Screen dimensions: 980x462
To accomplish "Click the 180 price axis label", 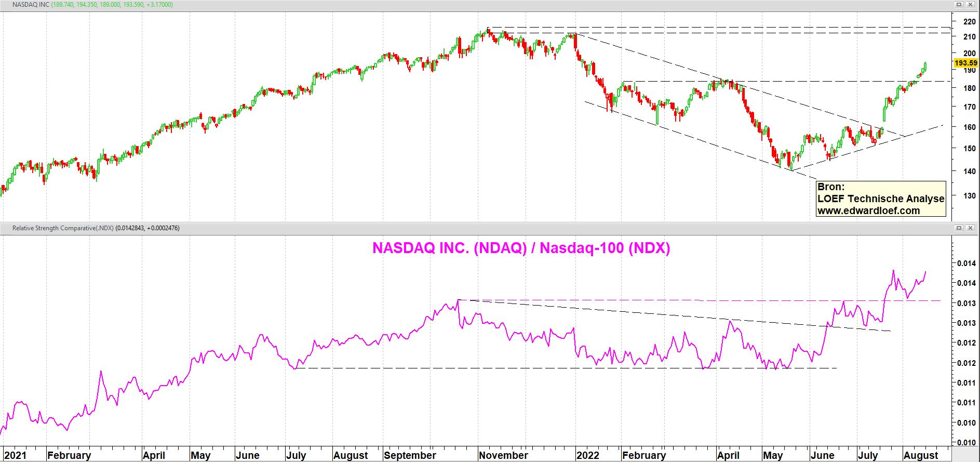I will coord(969,88).
